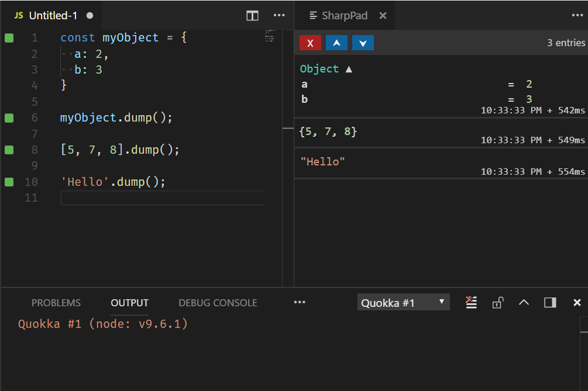This screenshot has width=588, height=391.
Task: Move the panel to the right side
Action: pyautogui.click(x=549, y=302)
